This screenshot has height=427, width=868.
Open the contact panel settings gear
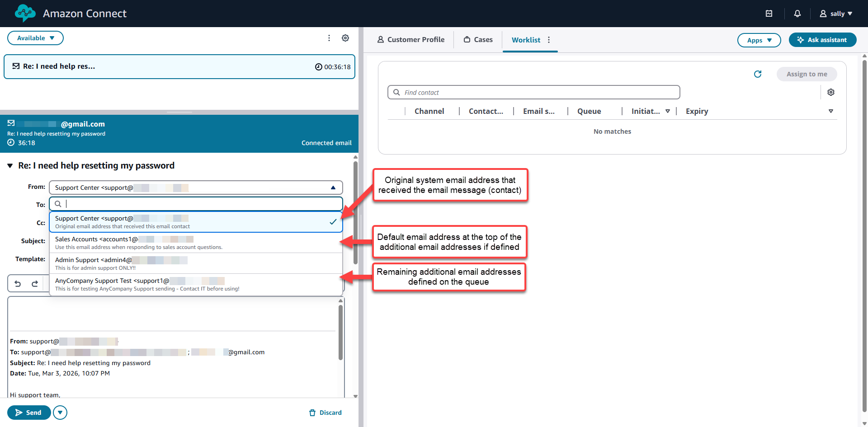pos(345,38)
